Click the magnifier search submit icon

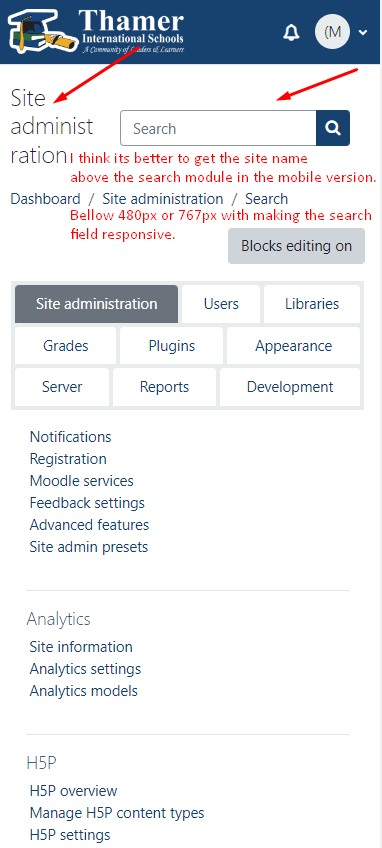click(333, 128)
